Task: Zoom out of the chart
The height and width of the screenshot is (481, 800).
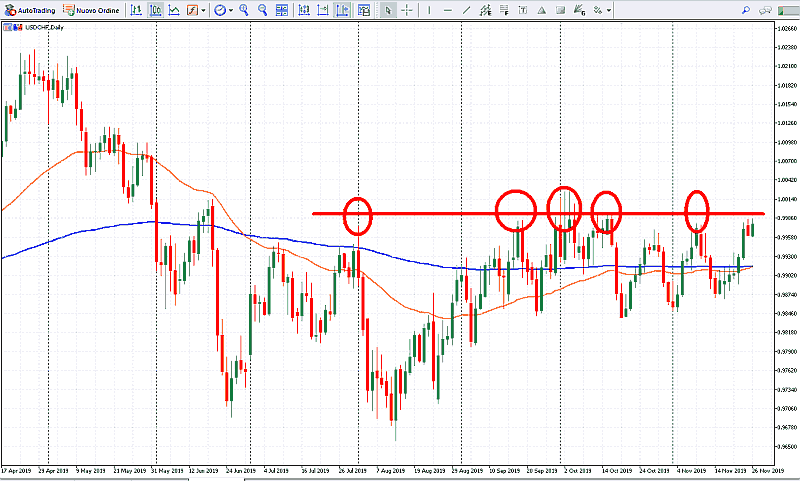Action: click(262, 10)
